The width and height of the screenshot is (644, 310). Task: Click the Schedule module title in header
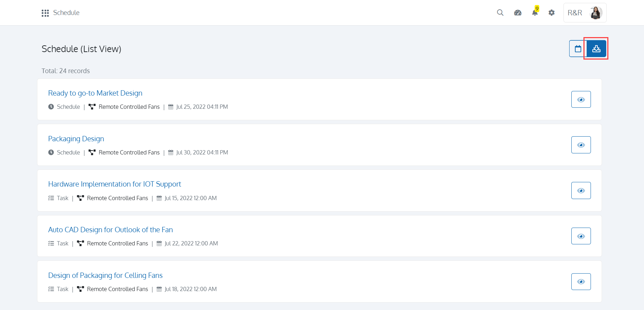tap(66, 13)
